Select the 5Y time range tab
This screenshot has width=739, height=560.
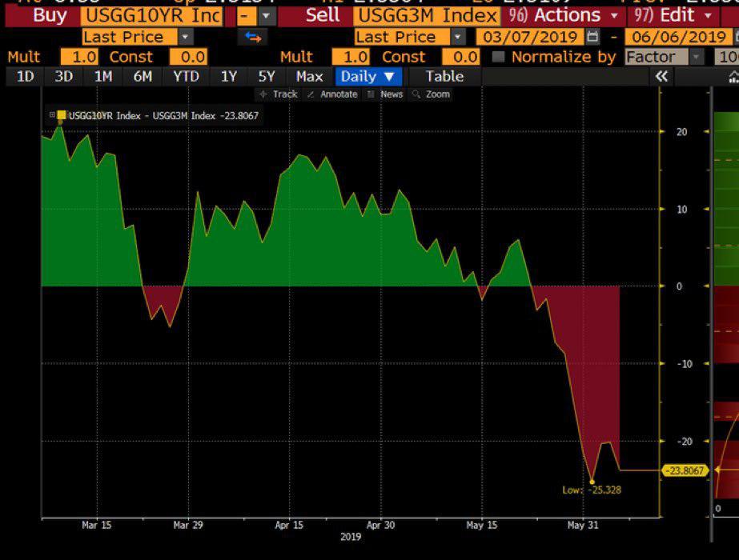(x=267, y=76)
